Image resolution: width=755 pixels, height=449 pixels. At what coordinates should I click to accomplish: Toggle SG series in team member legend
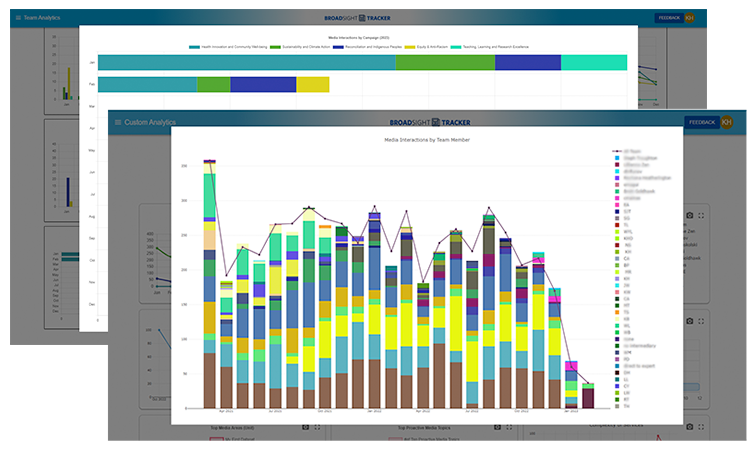(622, 218)
